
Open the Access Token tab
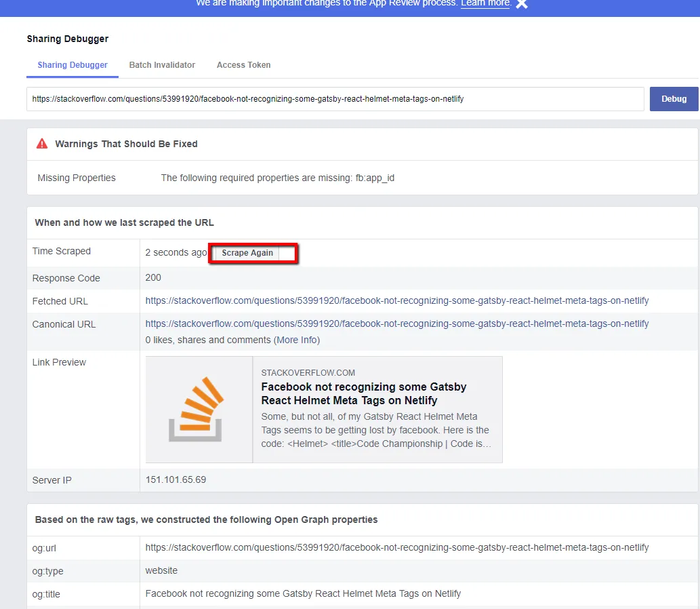click(x=244, y=65)
